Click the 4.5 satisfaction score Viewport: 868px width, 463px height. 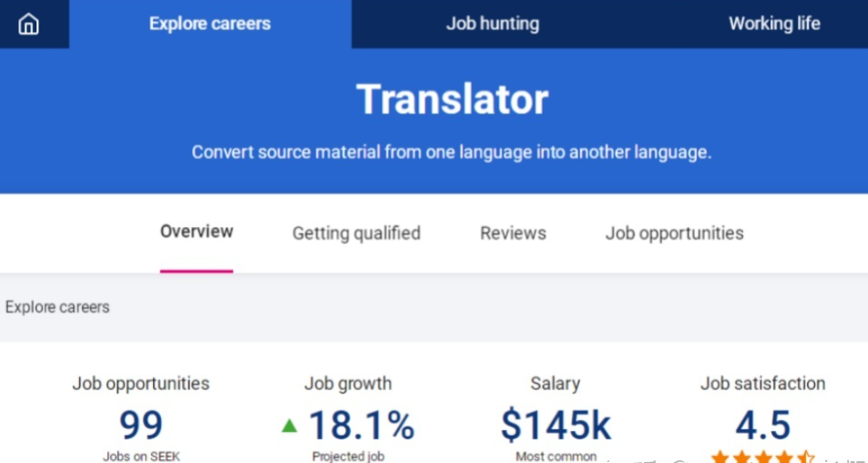[762, 425]
